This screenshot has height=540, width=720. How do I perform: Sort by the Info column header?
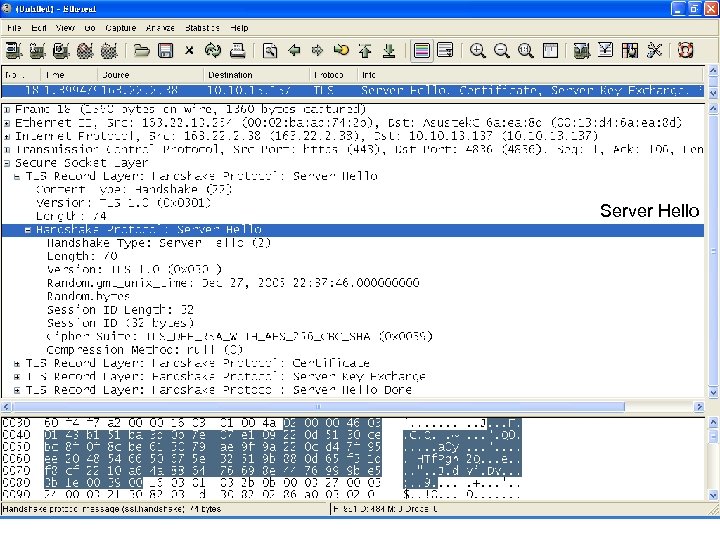point(530,74)
